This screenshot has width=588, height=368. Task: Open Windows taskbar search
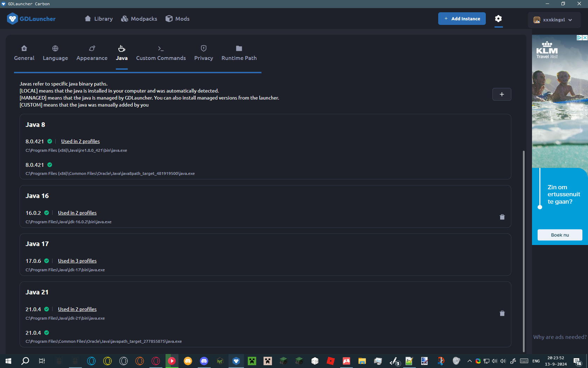[x=25, y=361]
